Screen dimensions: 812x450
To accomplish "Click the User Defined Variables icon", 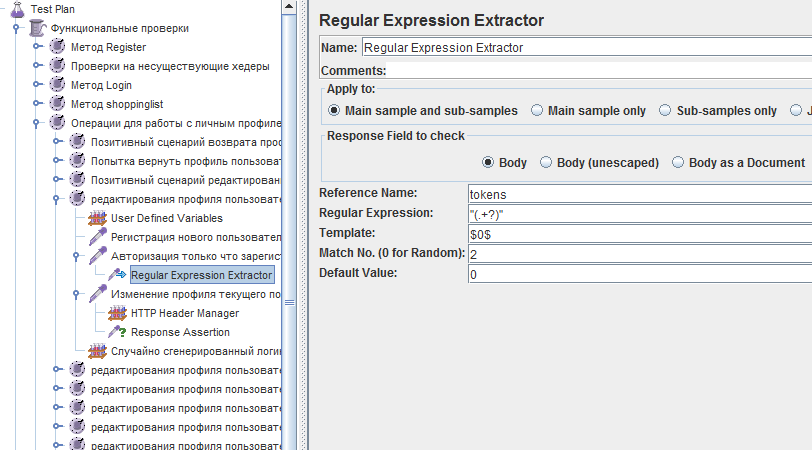I will [x=97, y=218].
